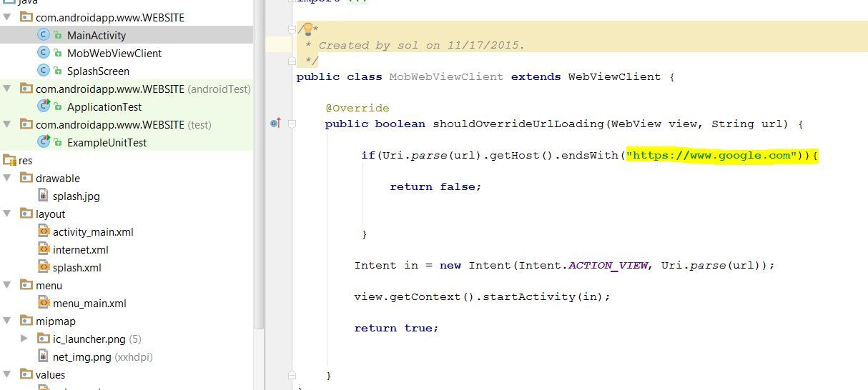This screenshot has width=868, height=390.
Task: Click the mipmap folder icon
Action: (26, 321)
